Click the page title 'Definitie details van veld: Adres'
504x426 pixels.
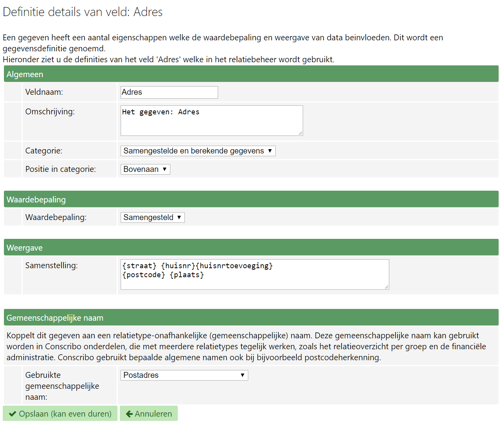click(83, 12)
